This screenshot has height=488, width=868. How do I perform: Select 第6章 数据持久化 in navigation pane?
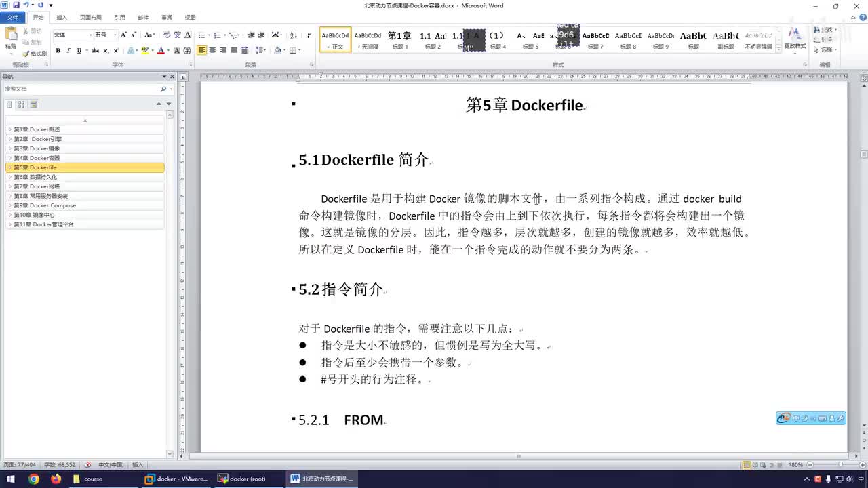click(85, 177)
